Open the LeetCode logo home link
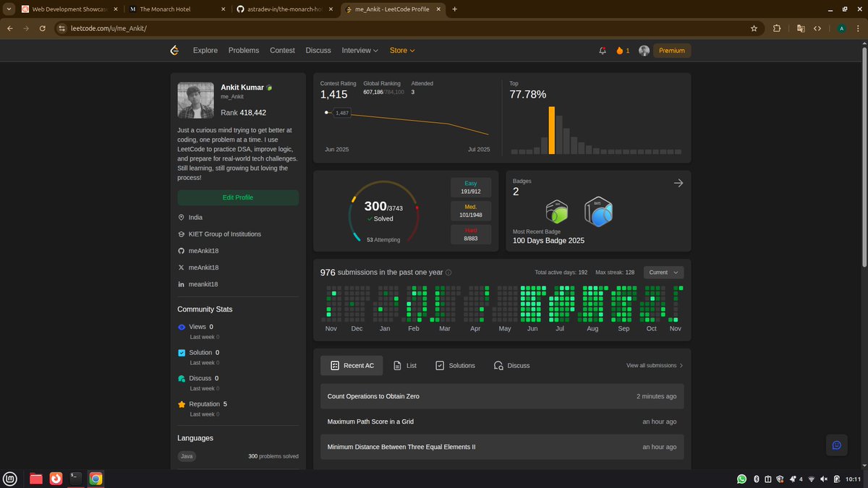The height and width of the screenshot is (488, 868). pyautogui.click(x=174, y=51)
